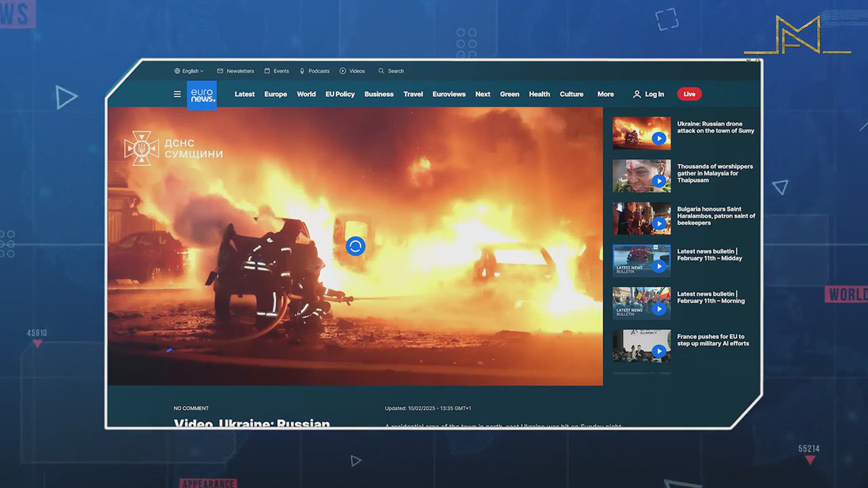Screen dimensions: 868x488
Task: Play the February 11th Morning bulletin
Action: pos(659,309)
